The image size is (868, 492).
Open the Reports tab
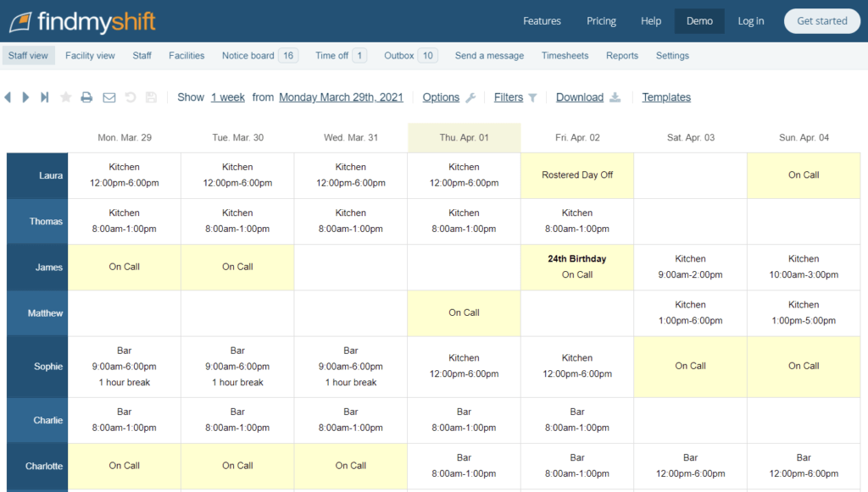tap(621, 55)
